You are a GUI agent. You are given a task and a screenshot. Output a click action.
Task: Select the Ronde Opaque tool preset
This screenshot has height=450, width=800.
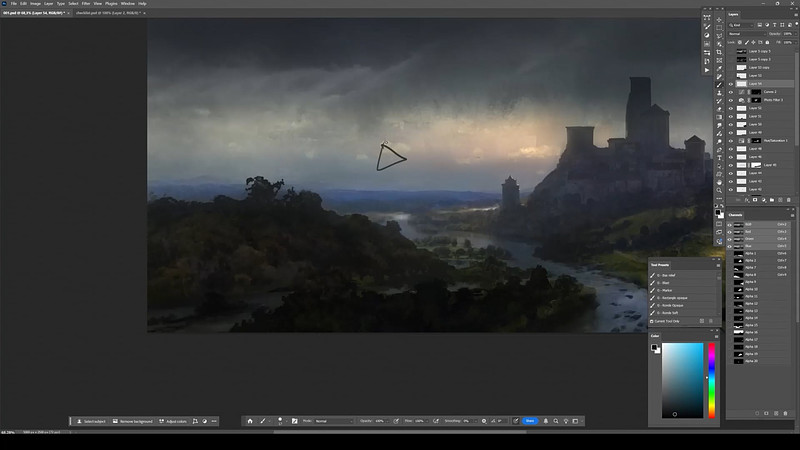click(684, 305)
